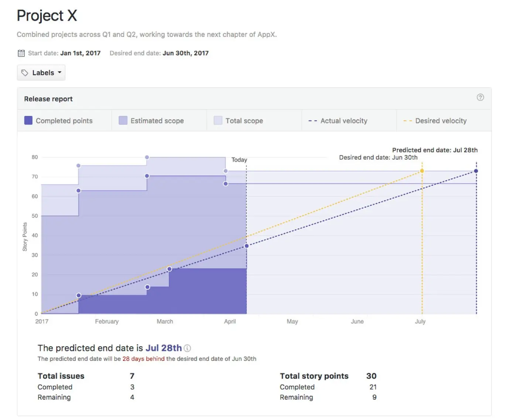
Task: Click the February label on the time axis
Action: [x=107, y=322]
